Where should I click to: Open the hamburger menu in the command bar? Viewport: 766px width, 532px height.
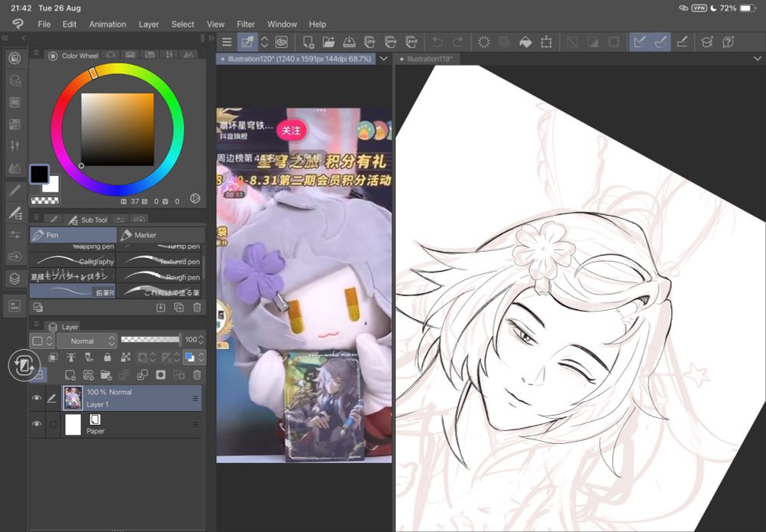click(227, 42)
